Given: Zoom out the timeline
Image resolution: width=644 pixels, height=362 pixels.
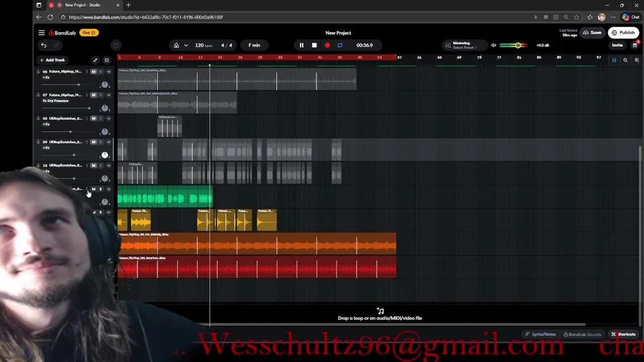Looking at the screenshot, I should click(x=625, y=60).
